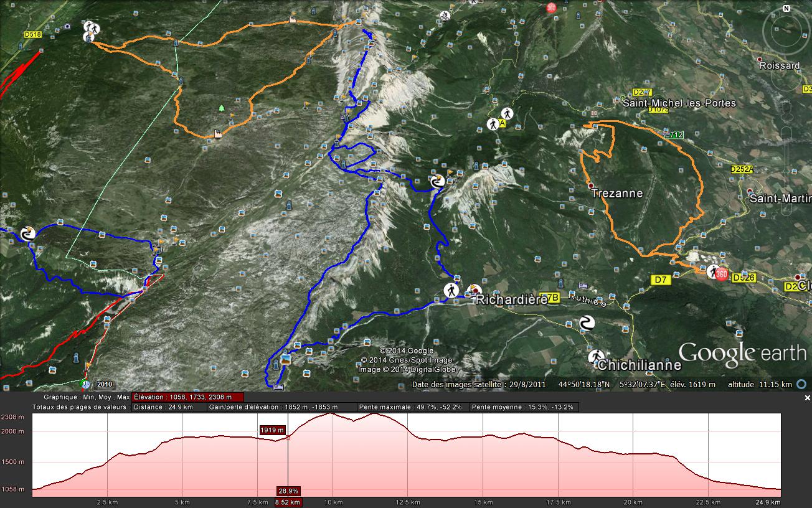The height and width of the screenshot is (508, 812).
Task: Click the Roissard place label
Action: tap(780, 65)
